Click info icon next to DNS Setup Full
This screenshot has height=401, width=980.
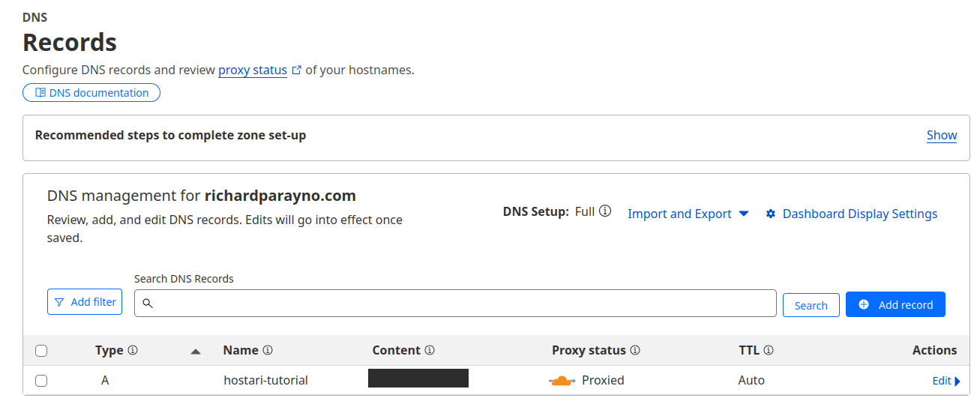coord(605,211)
